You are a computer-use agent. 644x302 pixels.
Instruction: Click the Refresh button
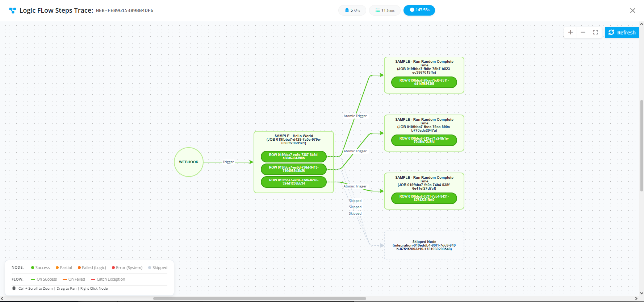point(622,32)
